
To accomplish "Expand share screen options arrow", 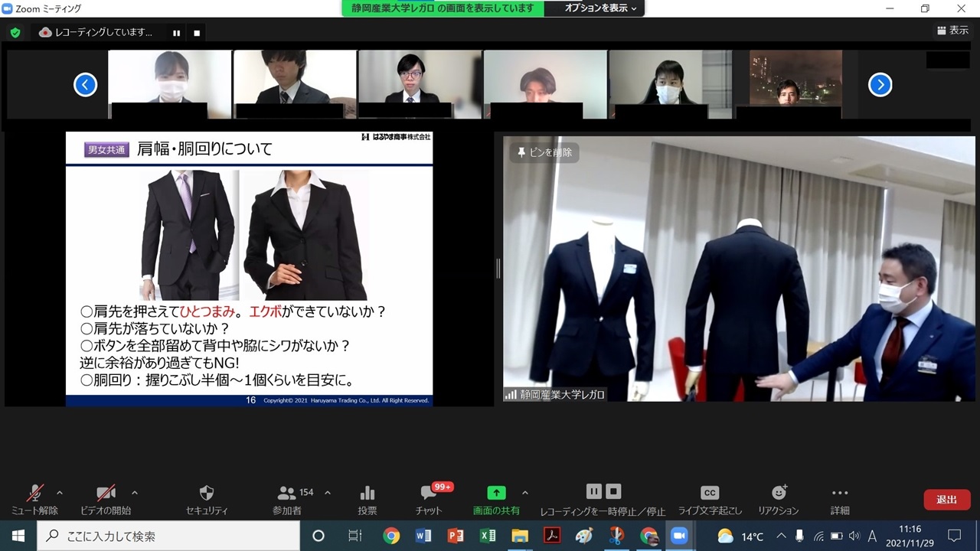I will (x=524, y=493).
